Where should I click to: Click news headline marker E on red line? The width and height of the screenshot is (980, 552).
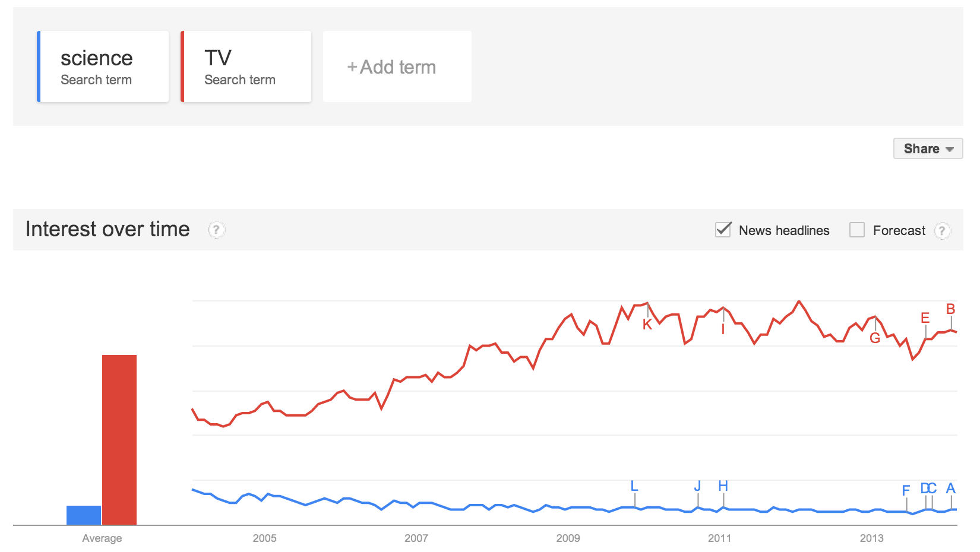(x=925, y=318)
